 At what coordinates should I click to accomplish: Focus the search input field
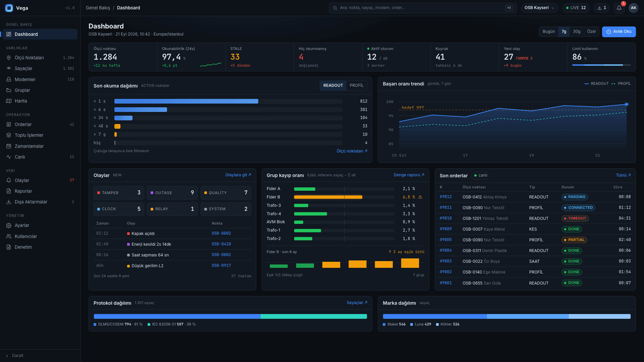click(423, 8)
